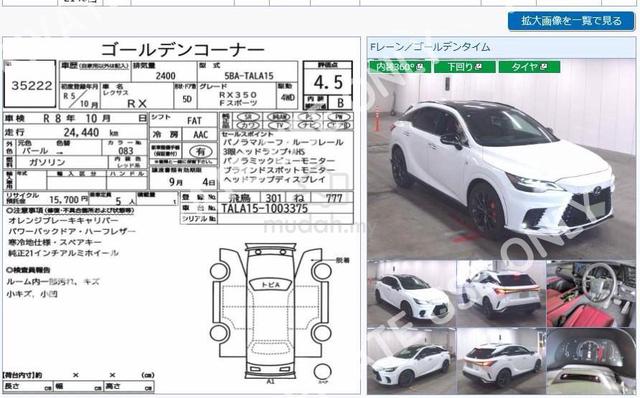Screen dimensions: 640x398
Task: Click the パワーバックドア・ハーフレザー note
Action: [x=72, y=231]
